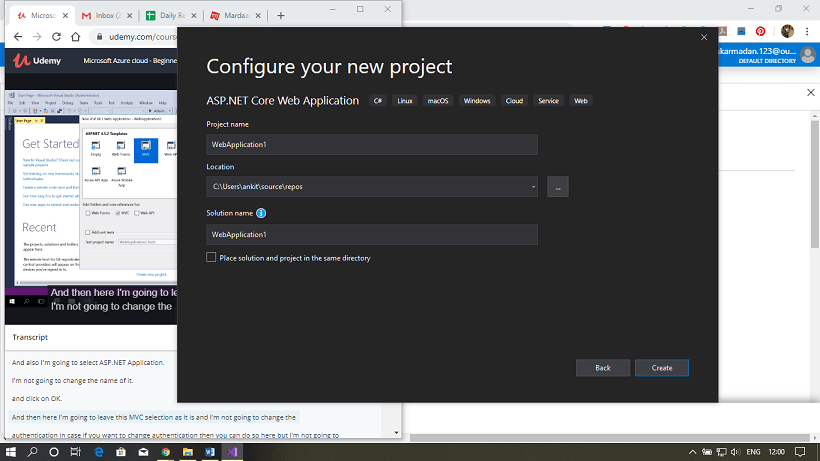This screenshot has width=820, height=461.
Task: Open the Windows Start menu
Action: point(10,452)
